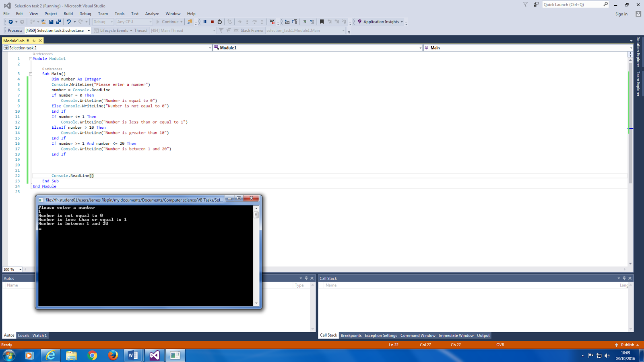Undo the last edit

[68, 22]
